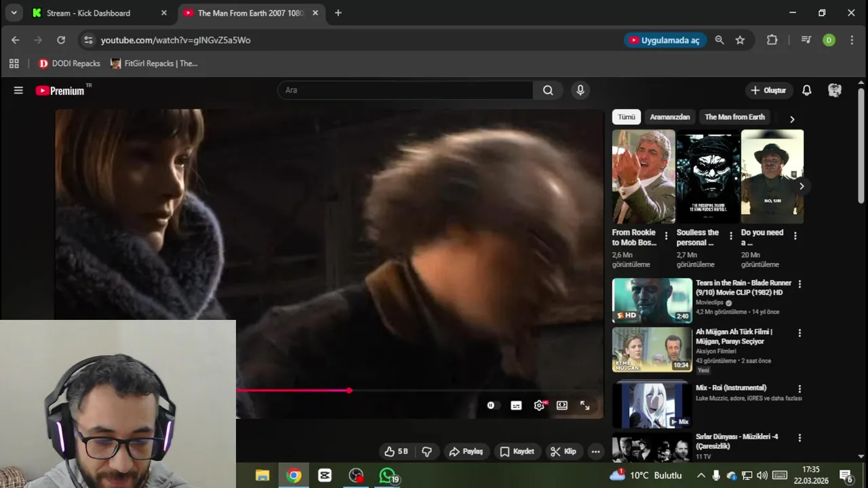Click the YouTube search Ara field
Image resolution: width=868 pixels, height=488 pixels.
tap(405, 90)
